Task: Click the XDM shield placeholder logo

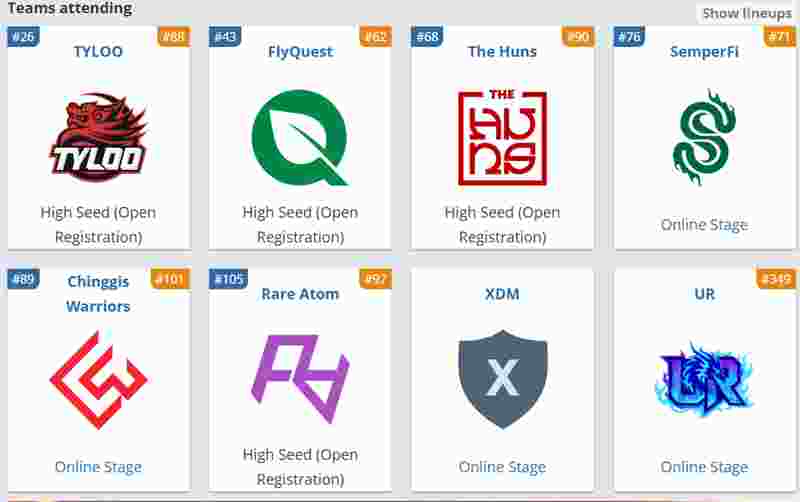Action: tap(502, 379)
